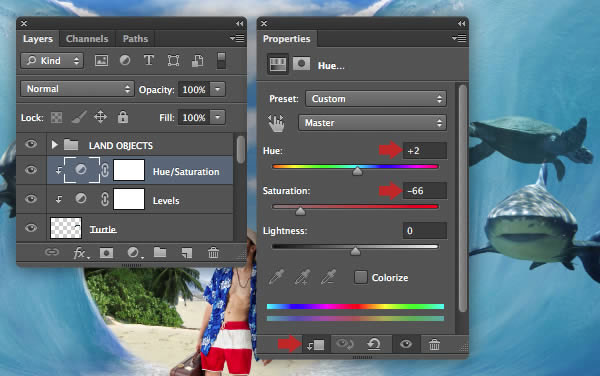Create a new layer icon
Viewport: 600px width, 376px height.
pyautogui.click(x=186, y=253)
